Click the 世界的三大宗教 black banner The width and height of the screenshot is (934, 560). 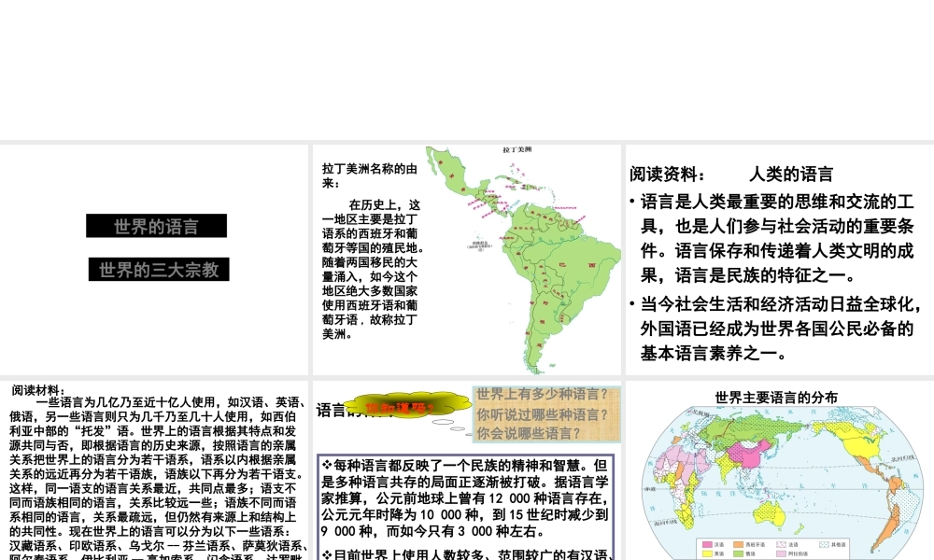click(x=159, y=270)
